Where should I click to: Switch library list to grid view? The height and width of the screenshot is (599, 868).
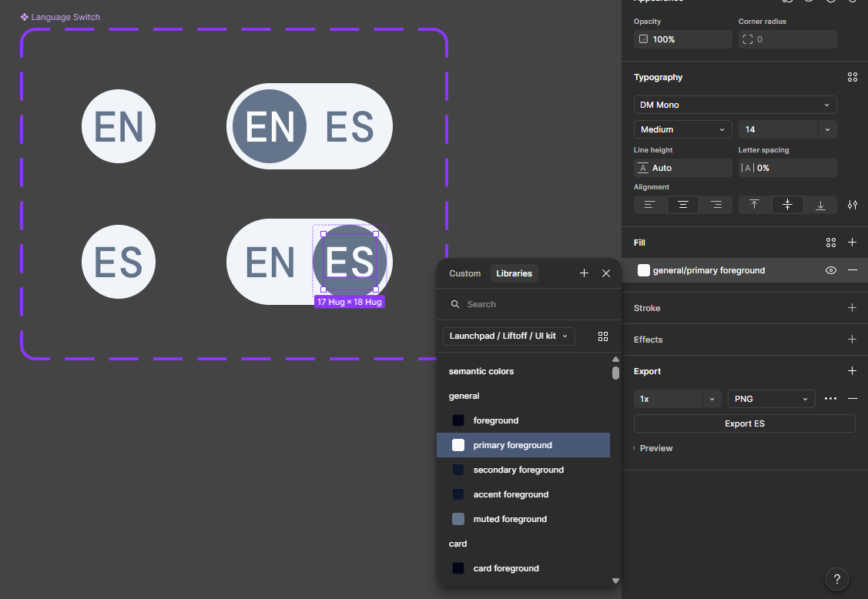tap(603, 336)
